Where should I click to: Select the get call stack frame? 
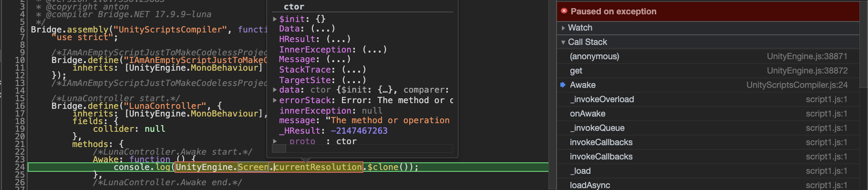click(x=708, y=71)
